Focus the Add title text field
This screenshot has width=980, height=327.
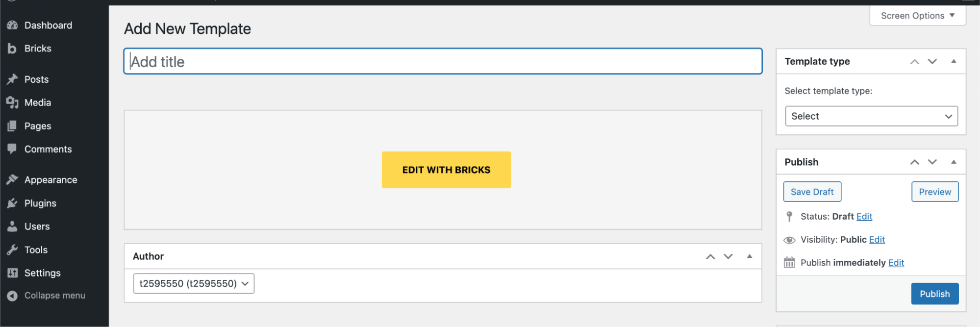coord(443,62)
